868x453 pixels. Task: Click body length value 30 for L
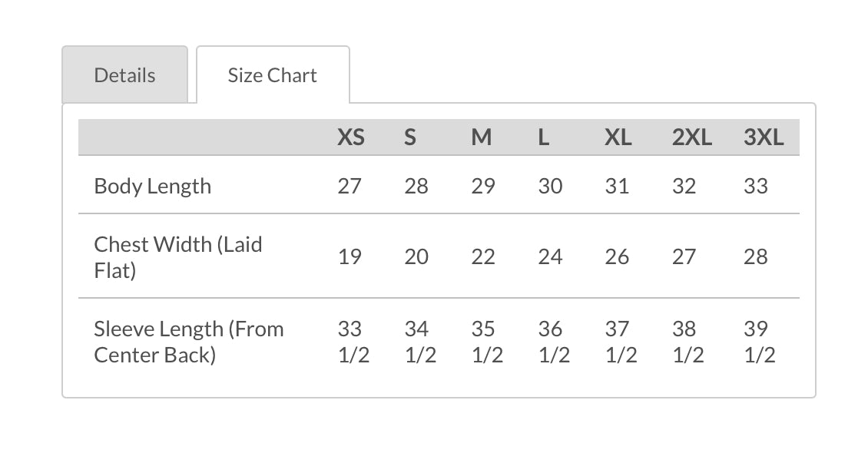point(550,186)
